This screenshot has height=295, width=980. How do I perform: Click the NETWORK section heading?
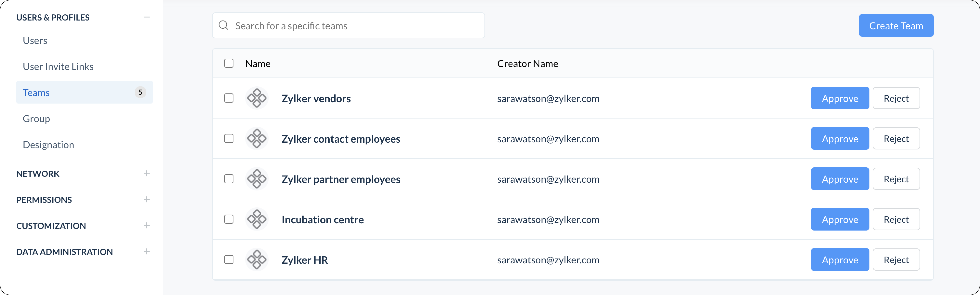click(x=38, y=174)
